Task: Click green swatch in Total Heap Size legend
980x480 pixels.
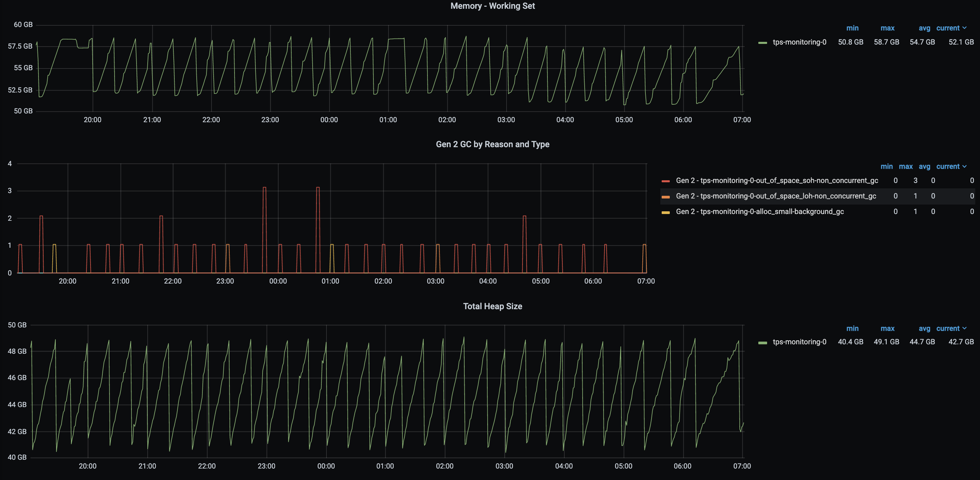Action: [762, 342]
